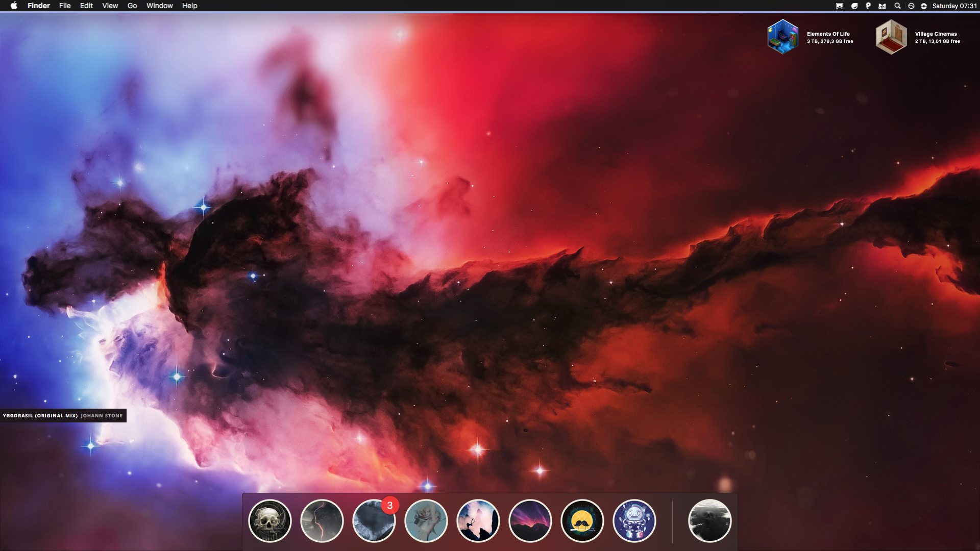980x551 pixels.
Task: Open the grayscale cloud Trash icon
Action: click(709, 521)
